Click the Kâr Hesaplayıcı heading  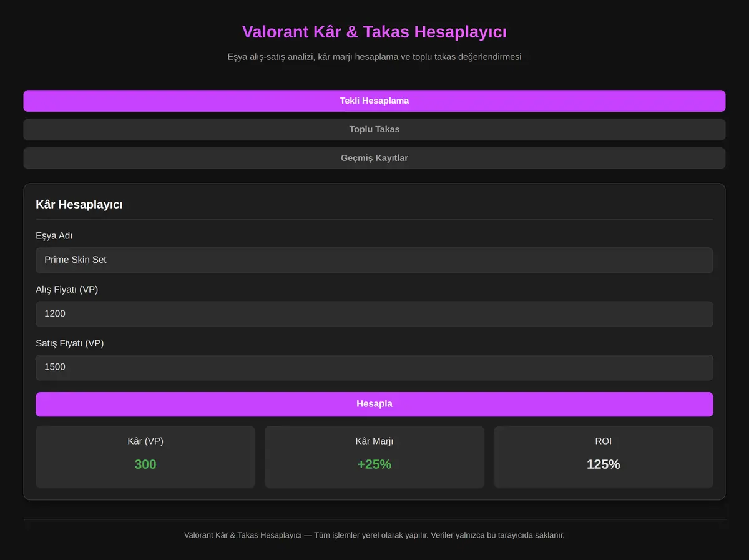coord(79,204)
